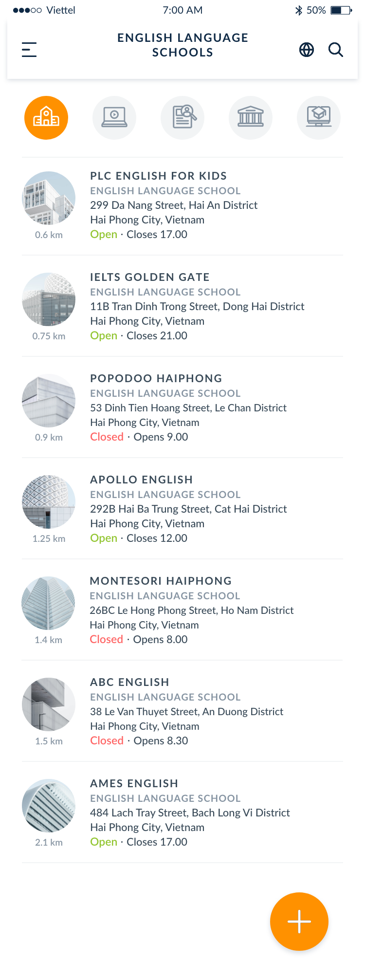Tap the battery indicator in status bar
This screenshot has width=365, height=980.
pos(341,10)
